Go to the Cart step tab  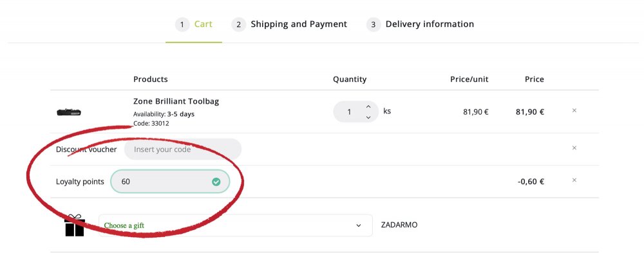point(194,24)
